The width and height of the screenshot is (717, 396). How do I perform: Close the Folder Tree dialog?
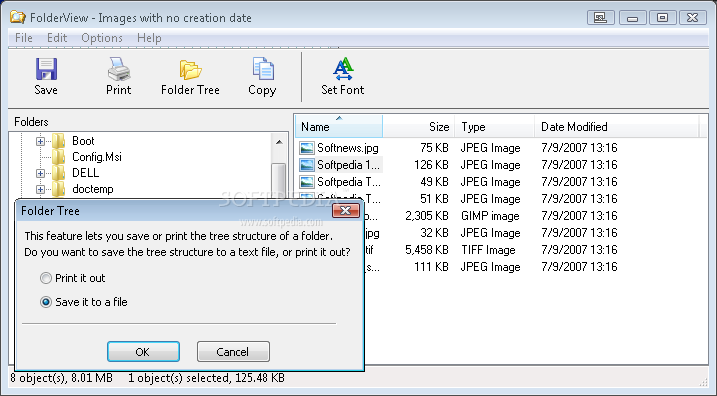click(x=346, y=210)
